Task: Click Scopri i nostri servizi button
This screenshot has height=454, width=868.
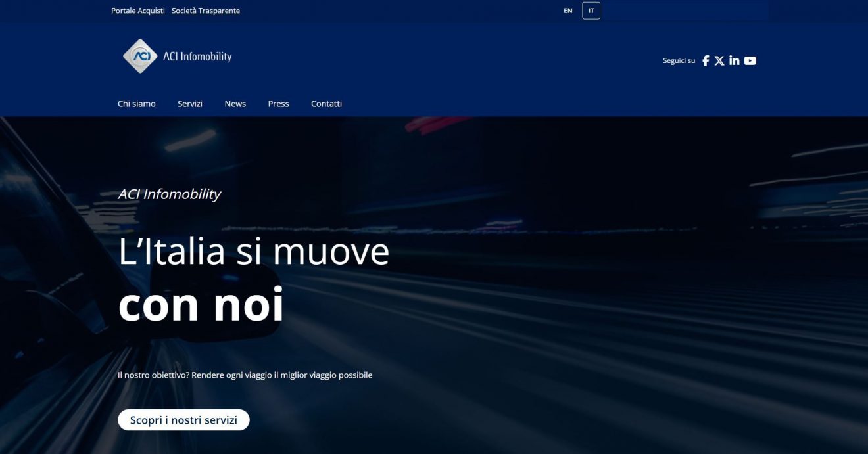Action: tap(183, 420)
